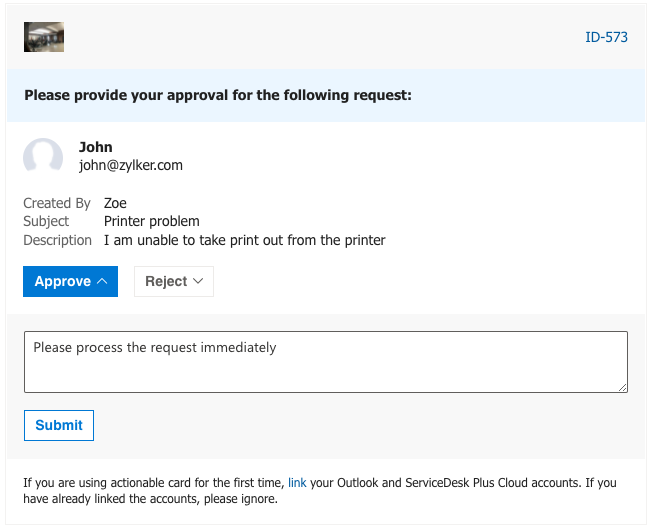
Task: Collapse the Approve action section
Action: (x=70, y=281)
